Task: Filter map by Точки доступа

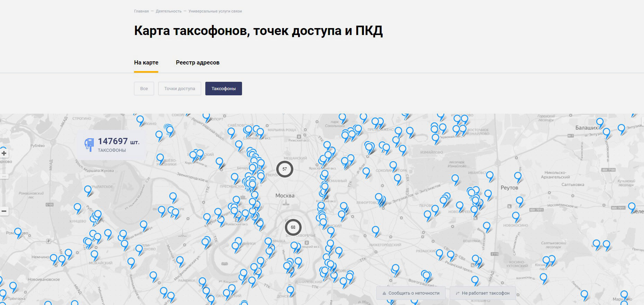Action: [180, 88]
